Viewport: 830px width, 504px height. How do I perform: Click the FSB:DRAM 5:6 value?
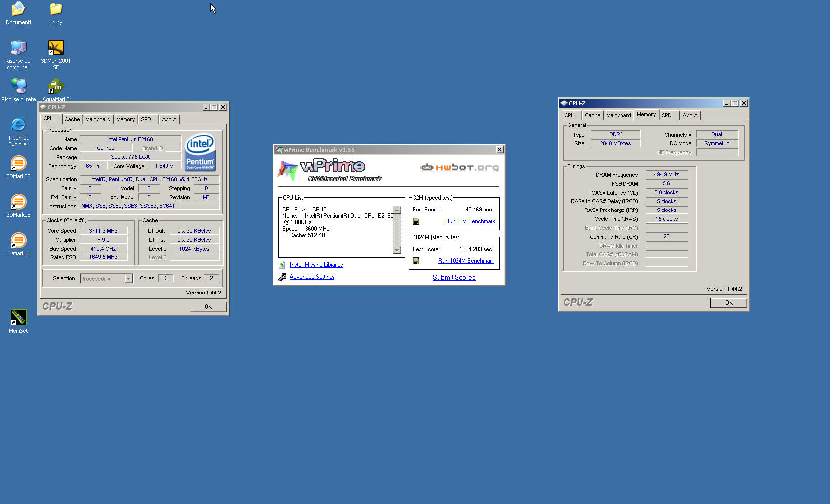coord(666,184)
